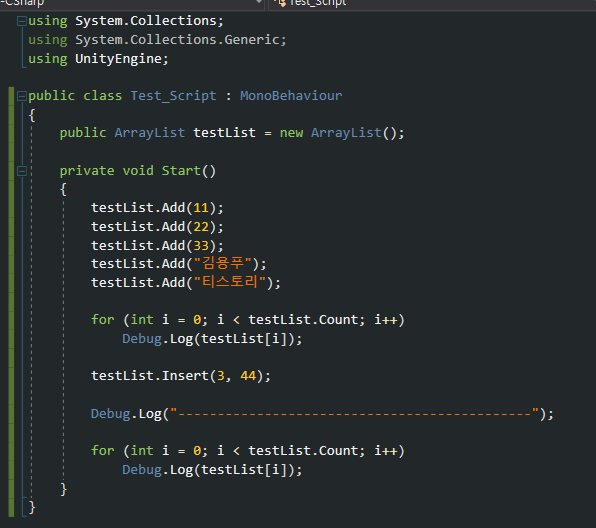Collapse the using directives outlining block
596x528 pixels.
tap(22, 21)
